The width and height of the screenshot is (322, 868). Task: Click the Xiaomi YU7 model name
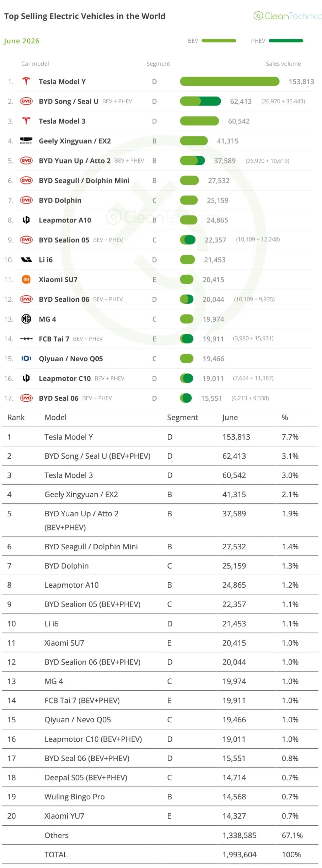tap(64, 816)
